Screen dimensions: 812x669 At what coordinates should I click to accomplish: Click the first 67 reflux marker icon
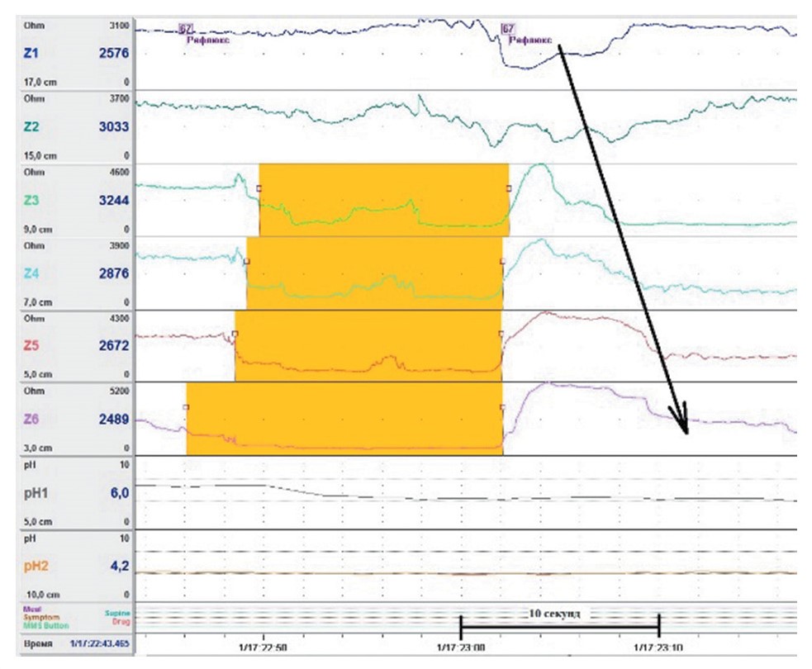[186, 29]
